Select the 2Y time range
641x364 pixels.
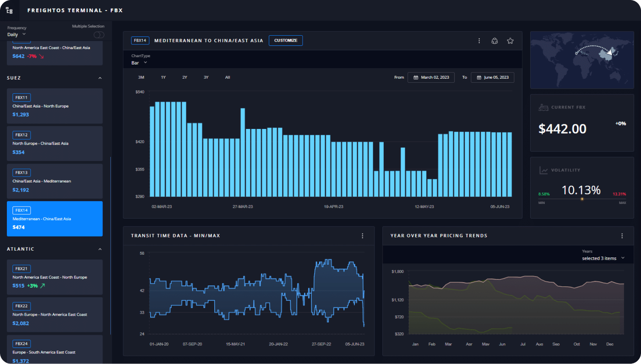[x=185, y=77]
